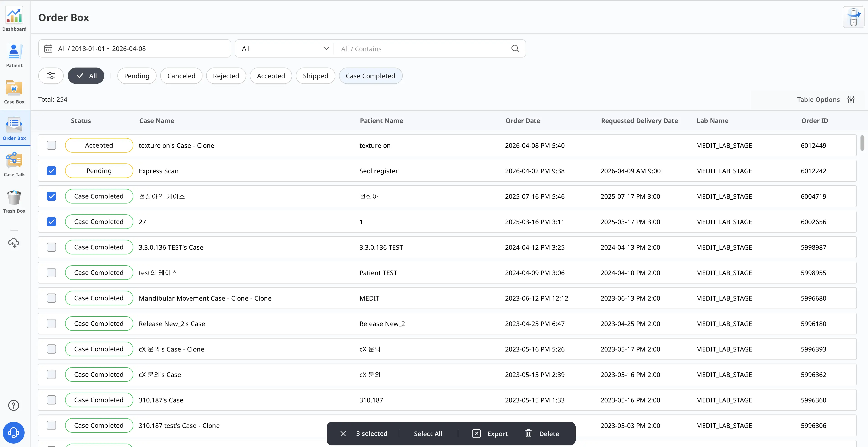Filter orders by Shipped status
The height and width of the screenshot is (447, 868).
pyautogui.click(x=315, y=76)
